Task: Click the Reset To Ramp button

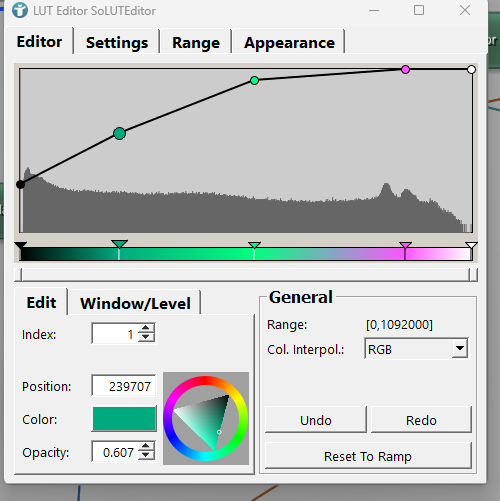Action: (368, 456)
